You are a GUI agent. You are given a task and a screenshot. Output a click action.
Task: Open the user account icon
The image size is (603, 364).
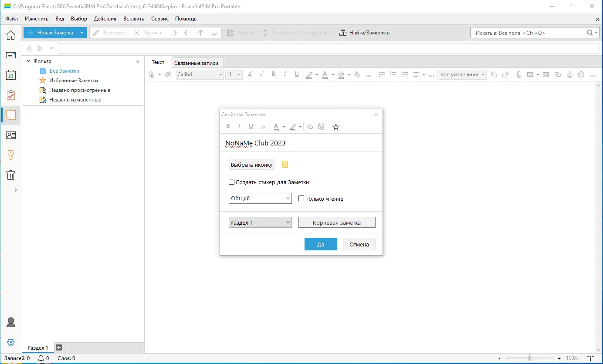11,322
